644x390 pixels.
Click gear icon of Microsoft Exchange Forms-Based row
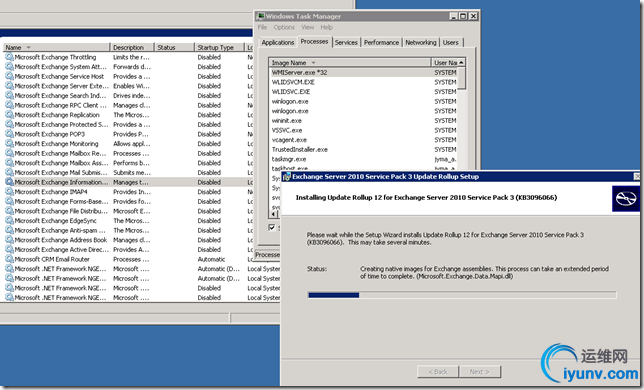click(9, 202)
